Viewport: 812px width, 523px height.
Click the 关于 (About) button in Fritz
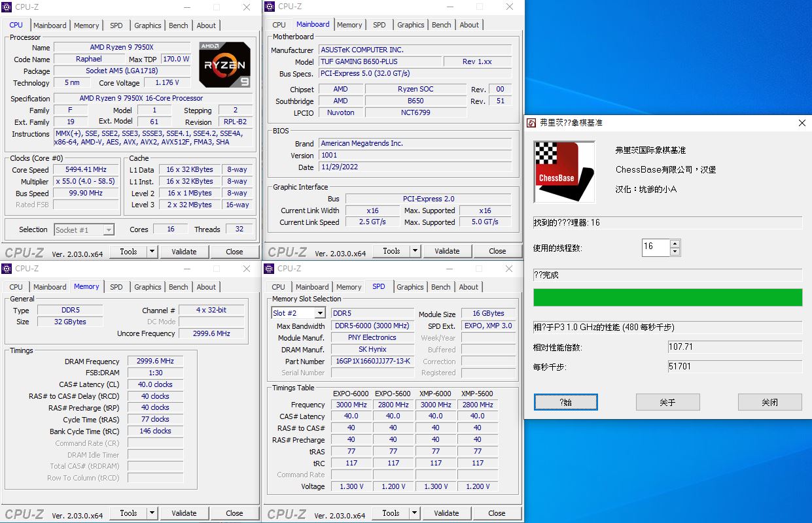667,402
